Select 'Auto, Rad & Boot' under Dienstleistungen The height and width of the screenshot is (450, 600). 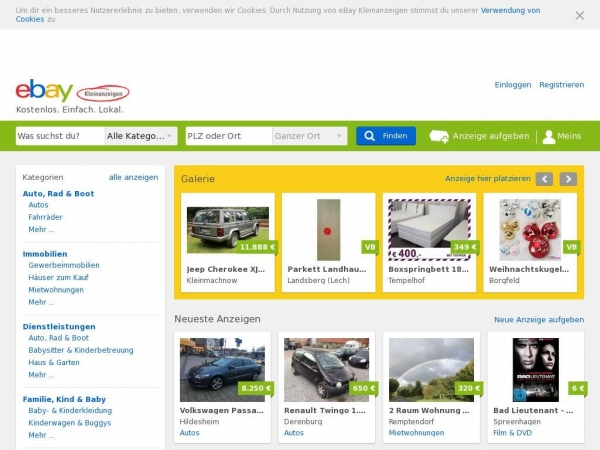[59, 338]
